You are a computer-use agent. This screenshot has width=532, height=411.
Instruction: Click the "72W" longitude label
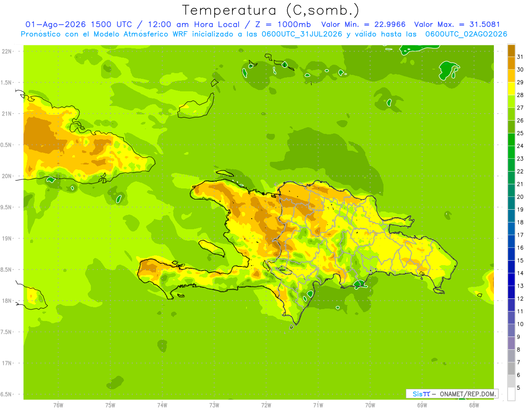pos(266,405)
